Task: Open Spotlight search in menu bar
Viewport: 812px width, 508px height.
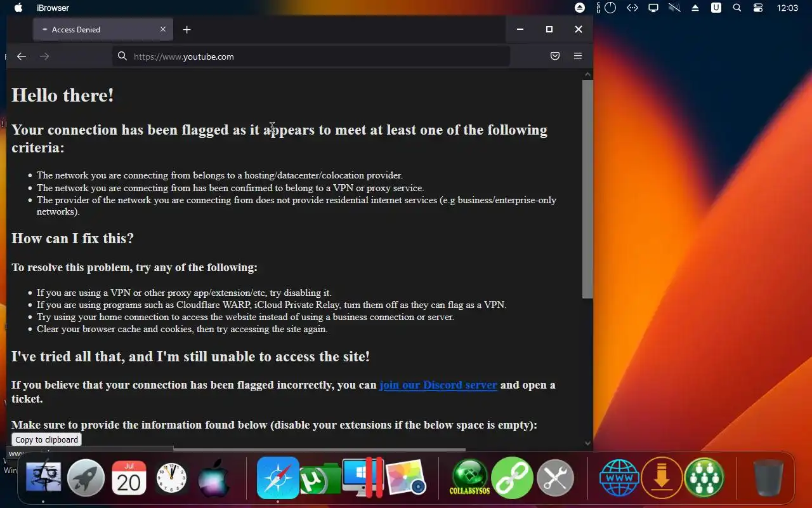Action: (x=737, y=8)
